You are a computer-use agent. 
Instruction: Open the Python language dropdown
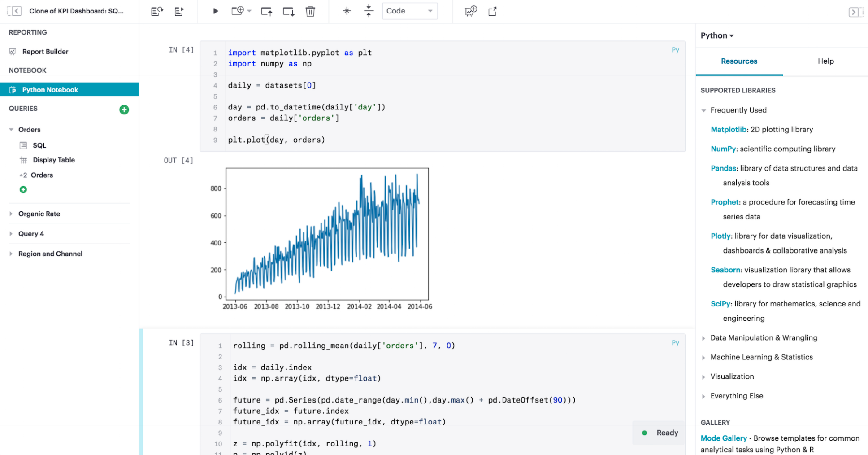click(x=717, y=35)
